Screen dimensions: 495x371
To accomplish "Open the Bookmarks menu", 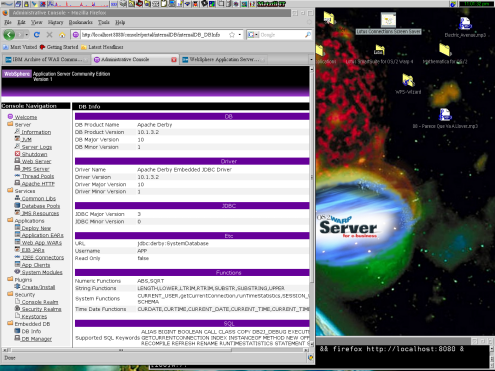I will (80, 22).
